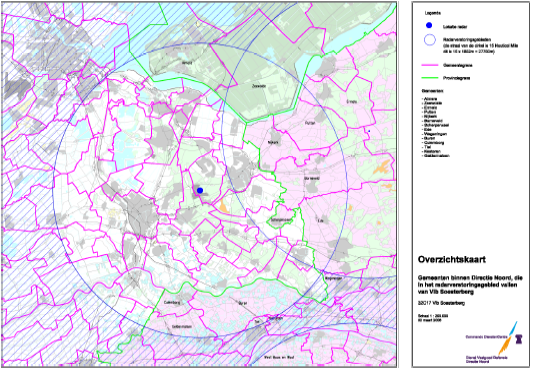Click the Dienst Vastgoed Defensie logo text
Screen dimensions: 533x369
[487, 359]
